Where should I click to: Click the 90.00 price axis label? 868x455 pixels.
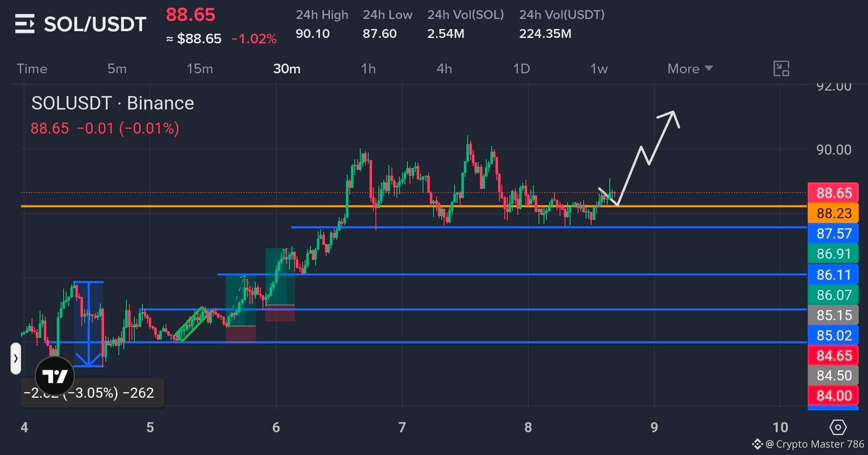pos(834,150)
